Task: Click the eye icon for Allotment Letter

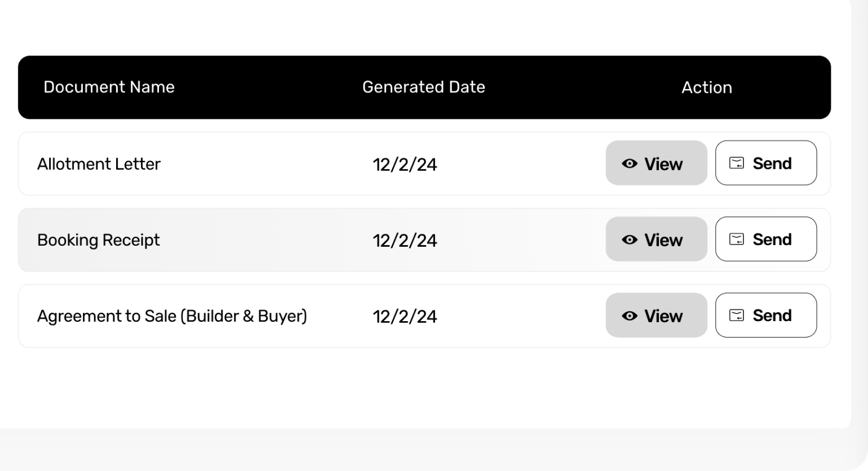Action: 630,163
